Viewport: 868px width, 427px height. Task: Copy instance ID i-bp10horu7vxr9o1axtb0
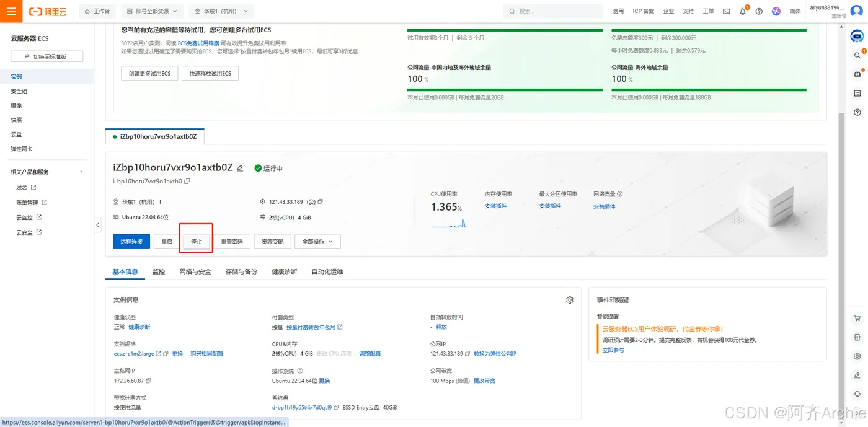187,181
